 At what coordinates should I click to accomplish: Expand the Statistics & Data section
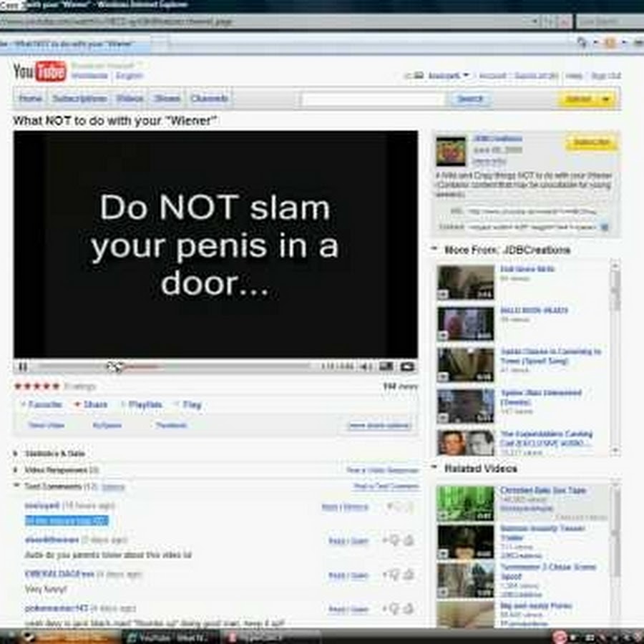pyautogui.click(x=16, y=454)
